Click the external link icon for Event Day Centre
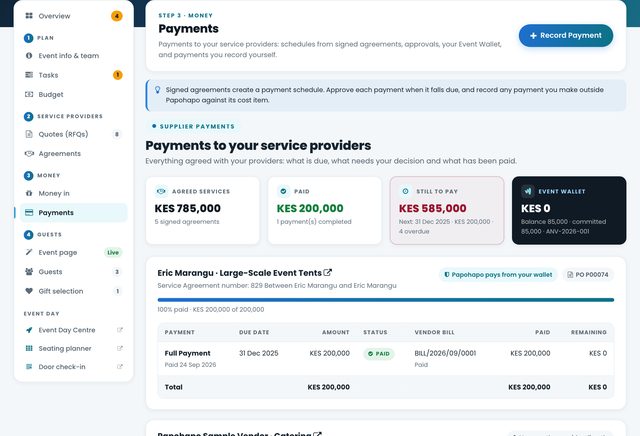Viewport: 640px width, 436px height. (x=120, y=330)
